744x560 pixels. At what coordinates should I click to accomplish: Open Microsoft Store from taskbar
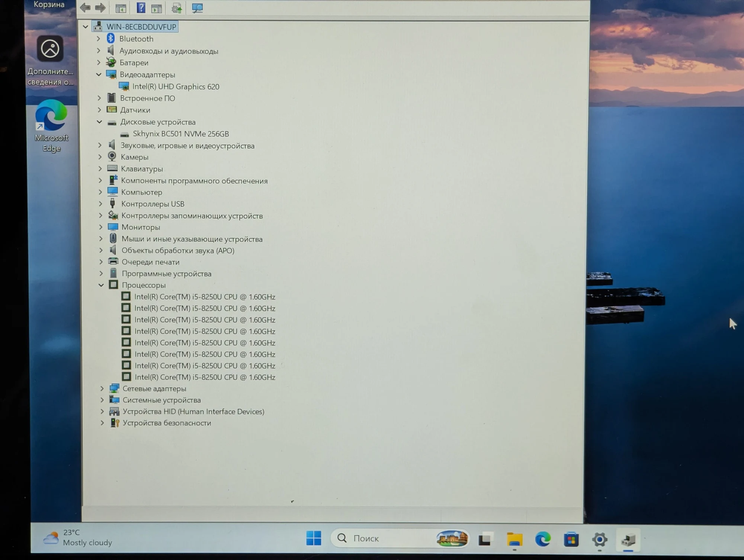pyautogui.click(x=571, y=539)
